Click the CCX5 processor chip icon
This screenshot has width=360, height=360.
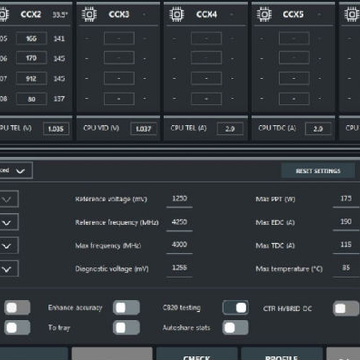tap(264, 14)
